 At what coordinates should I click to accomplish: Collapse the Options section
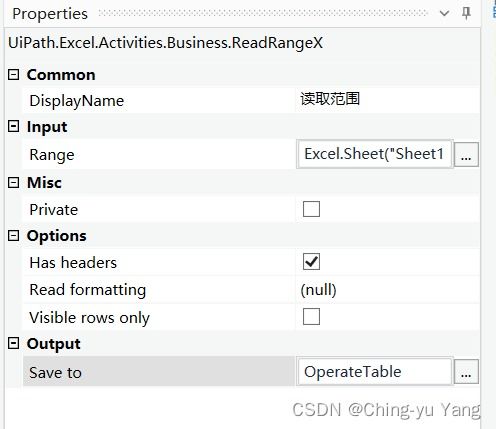pos(13,236)
